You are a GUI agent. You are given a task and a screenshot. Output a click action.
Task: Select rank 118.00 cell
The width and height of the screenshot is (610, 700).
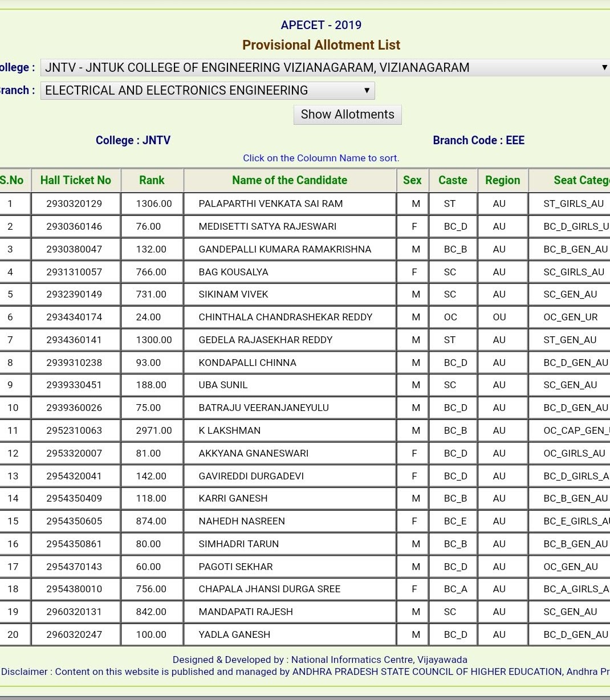152,498
